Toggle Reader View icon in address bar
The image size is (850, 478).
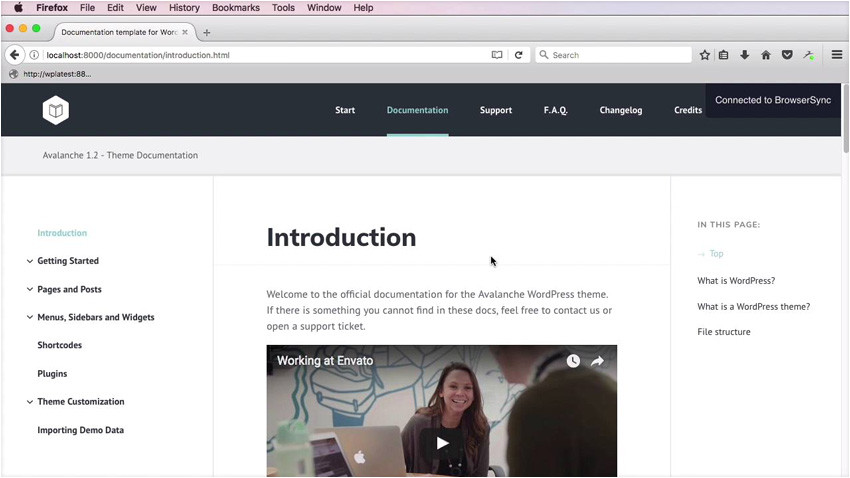click(x=497, y=55)
